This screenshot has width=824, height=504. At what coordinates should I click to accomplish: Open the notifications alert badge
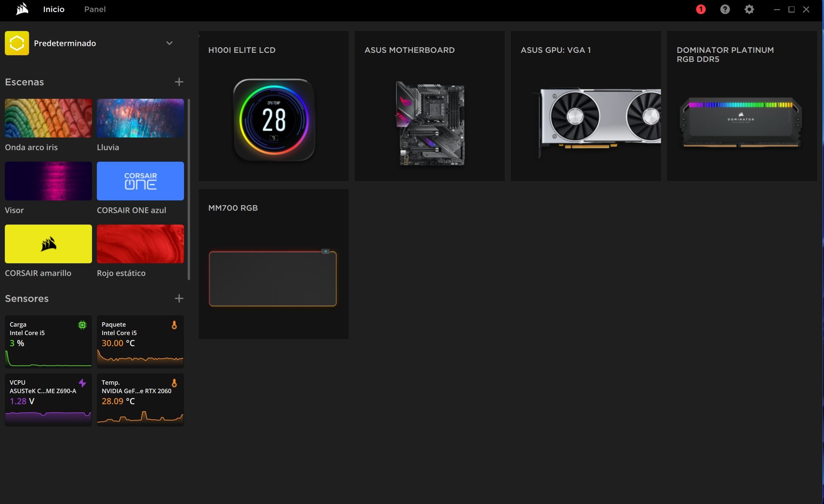[x=701, y=9]
